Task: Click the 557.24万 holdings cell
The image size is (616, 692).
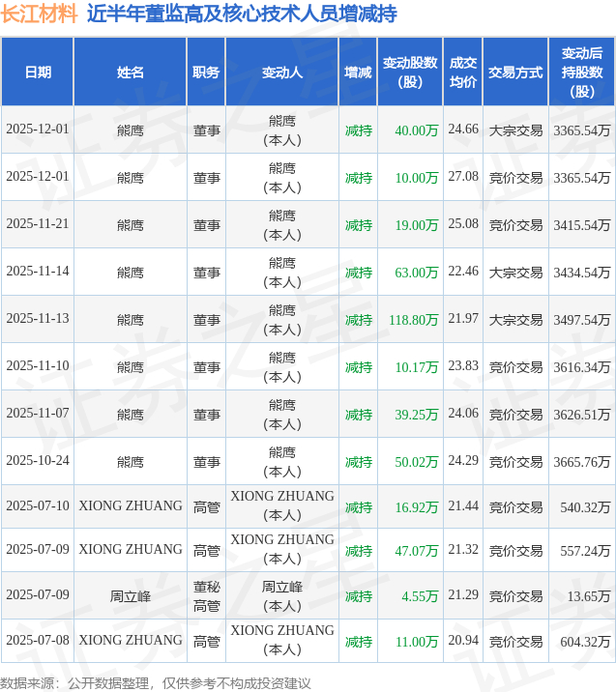Action: click(581, 551)
